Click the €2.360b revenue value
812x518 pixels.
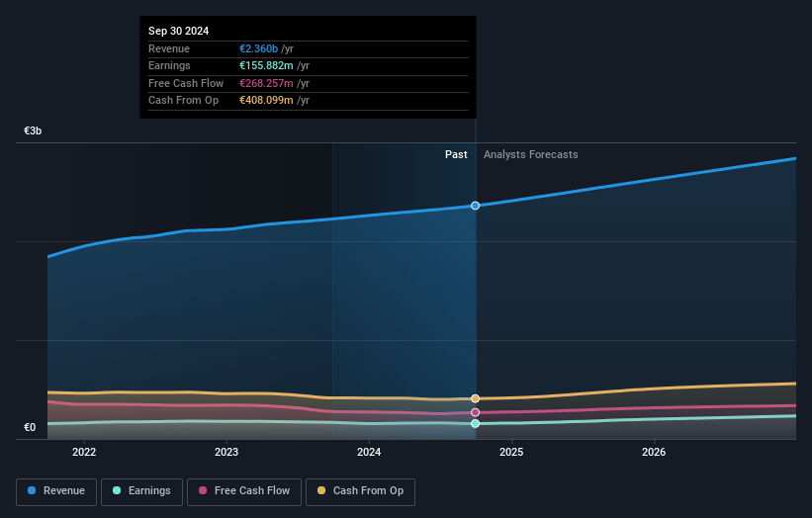(x=258, y=48)
